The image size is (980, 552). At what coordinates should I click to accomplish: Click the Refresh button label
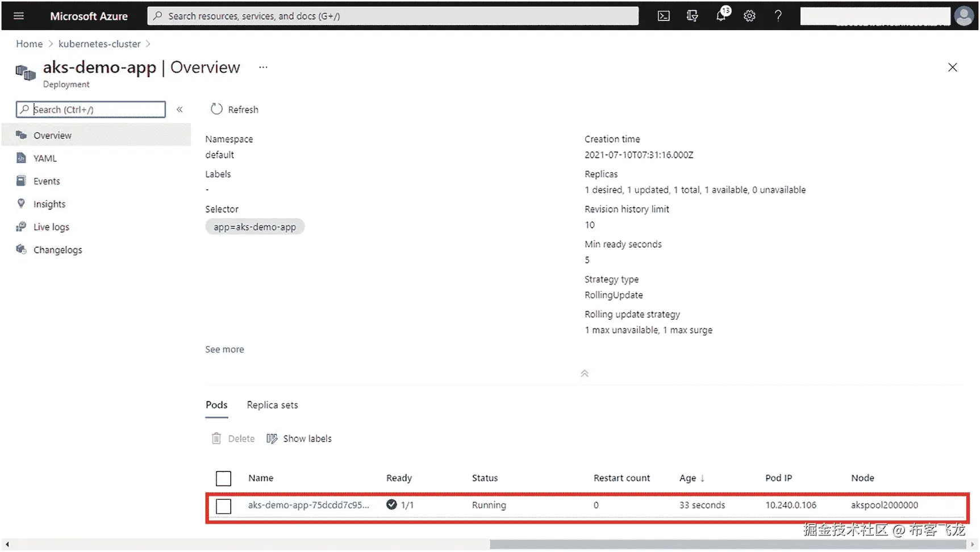pos(243,110)
